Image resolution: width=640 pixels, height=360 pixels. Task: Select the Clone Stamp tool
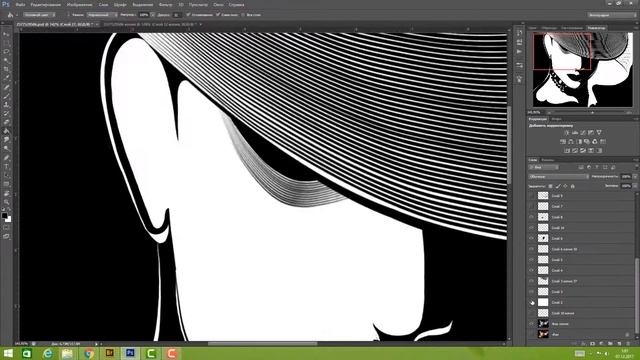6,105
